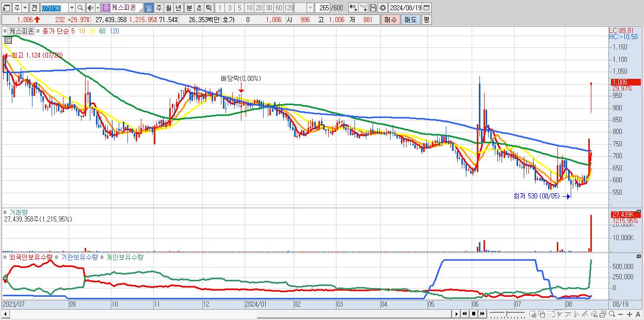644x320 pixels.
Task: Click the stock code field showing 079190
Action: (54, 8)
